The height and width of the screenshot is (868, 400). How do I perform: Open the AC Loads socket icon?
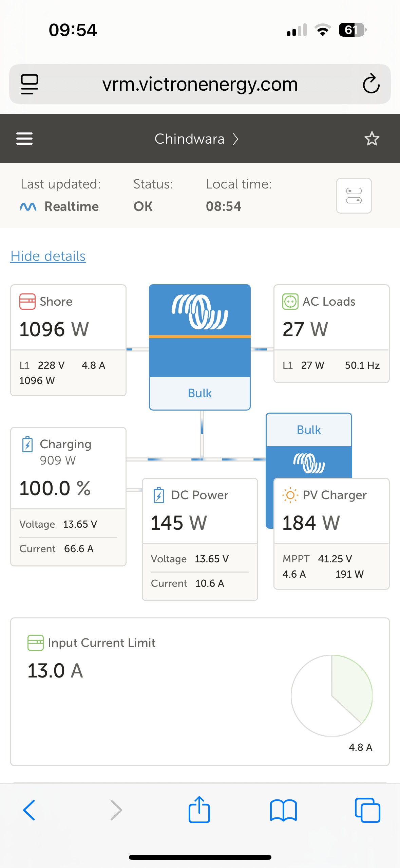tap(290, 302)
